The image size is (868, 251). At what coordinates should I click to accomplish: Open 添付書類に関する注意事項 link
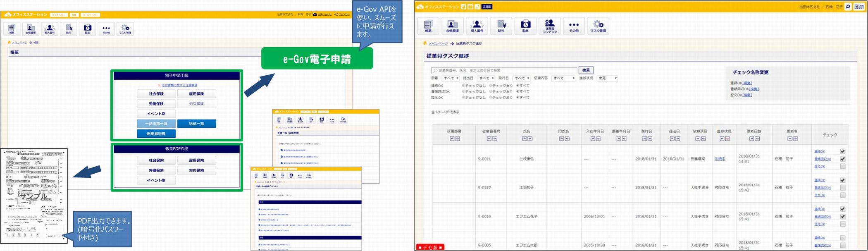(179, 85)
